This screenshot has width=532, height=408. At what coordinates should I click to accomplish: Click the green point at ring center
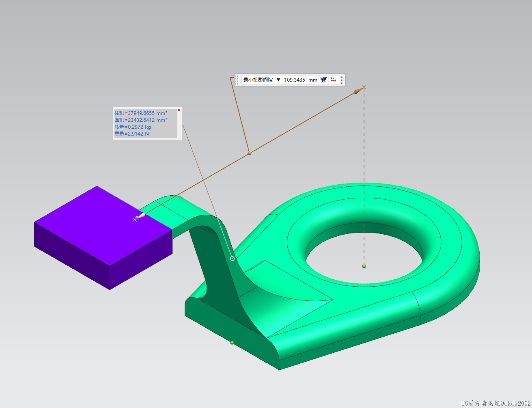pos(364,266)
